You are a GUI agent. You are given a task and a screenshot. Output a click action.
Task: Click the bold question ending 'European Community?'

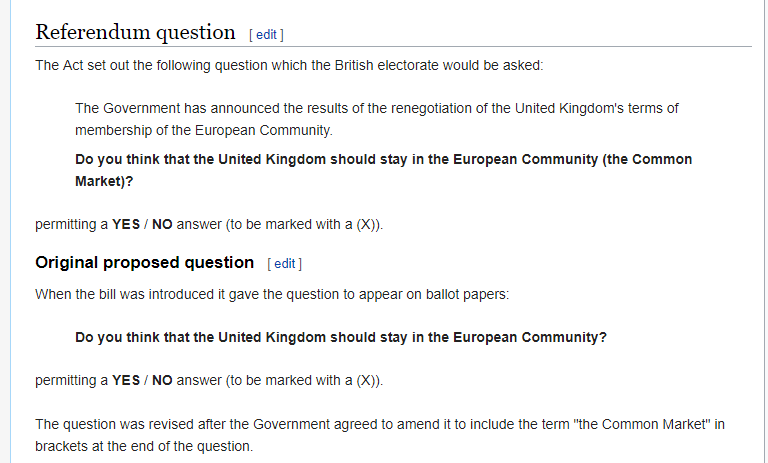[340, 338]
